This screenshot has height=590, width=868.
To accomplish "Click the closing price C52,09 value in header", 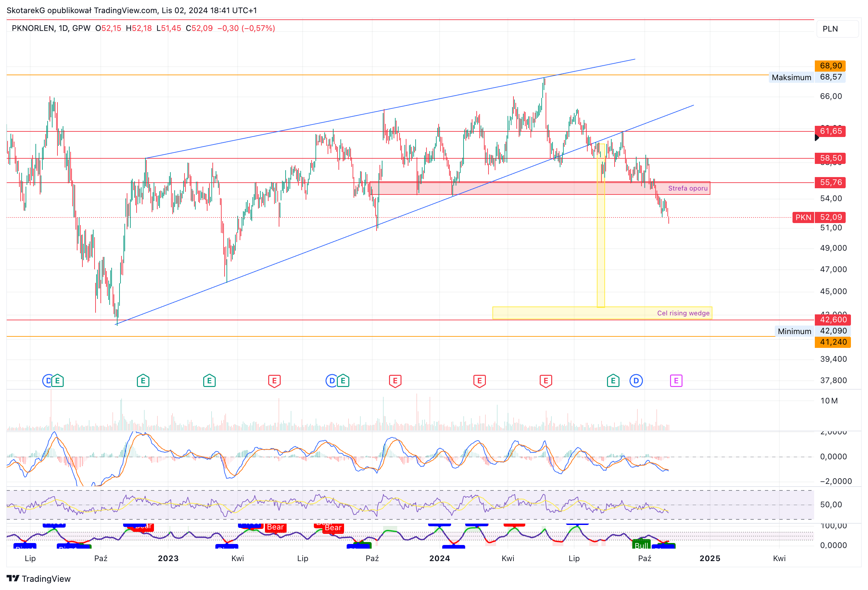I will pyautogui.click(x=199, y=28).
